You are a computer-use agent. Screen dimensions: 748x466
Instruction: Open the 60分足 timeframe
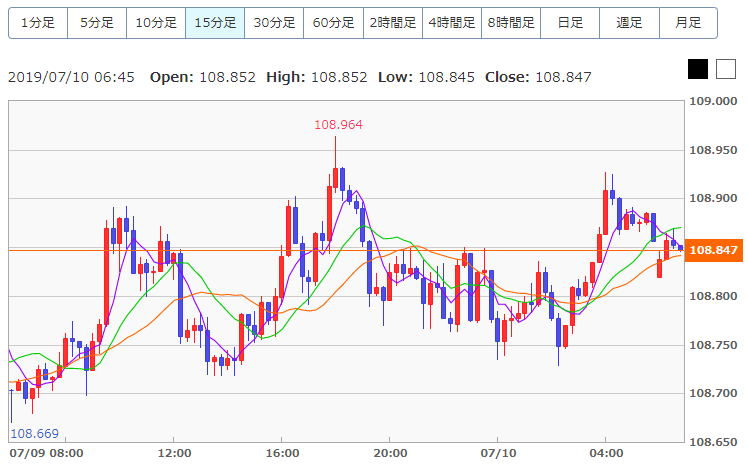point(333,23)
